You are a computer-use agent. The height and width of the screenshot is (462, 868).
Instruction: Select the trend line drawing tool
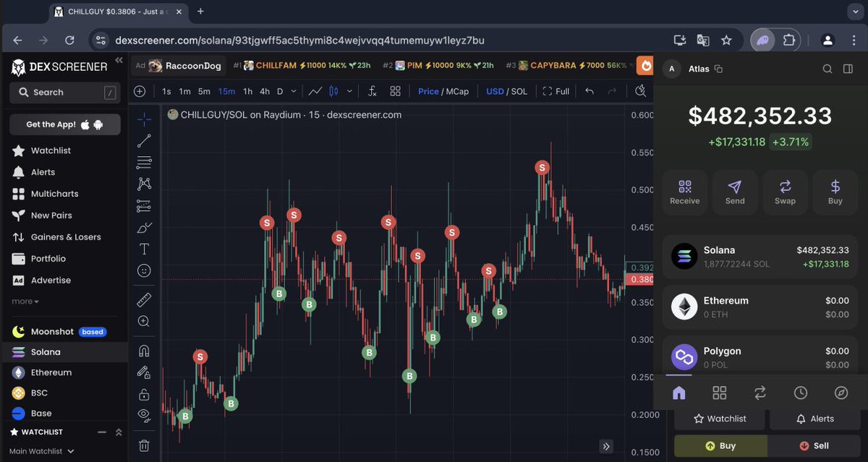tap(144, 141)
